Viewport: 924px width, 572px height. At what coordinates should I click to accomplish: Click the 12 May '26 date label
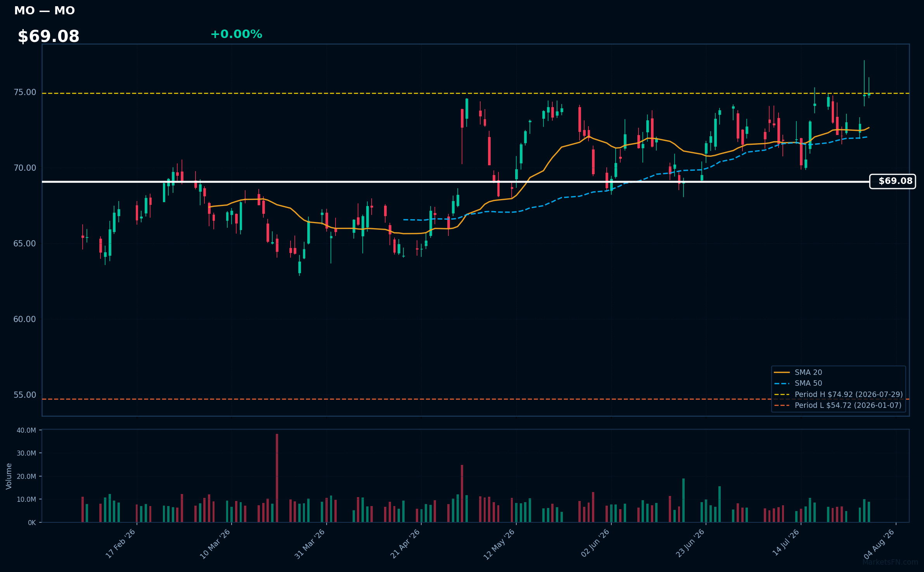pyautogui.click(x=499, y=544)
